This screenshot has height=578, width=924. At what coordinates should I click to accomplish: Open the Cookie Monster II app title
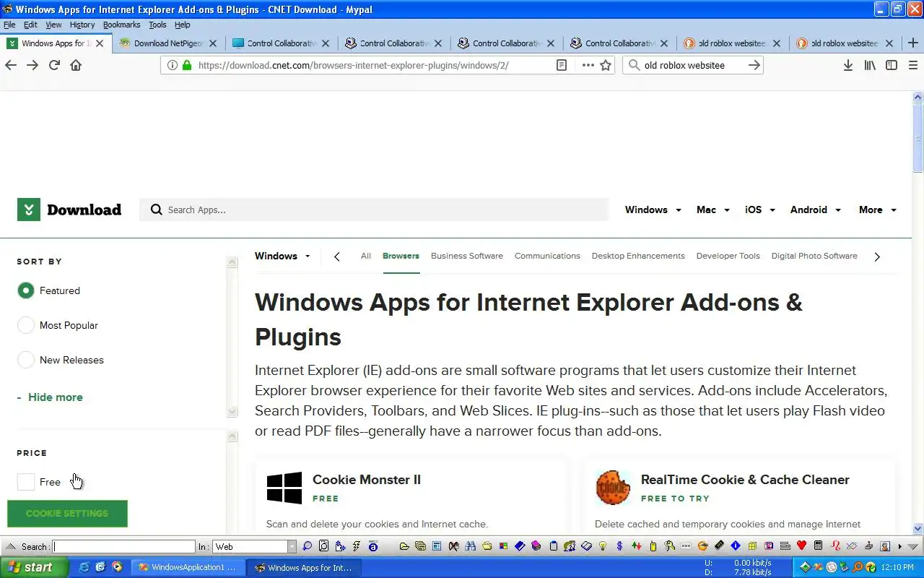(x=367, y=480)
